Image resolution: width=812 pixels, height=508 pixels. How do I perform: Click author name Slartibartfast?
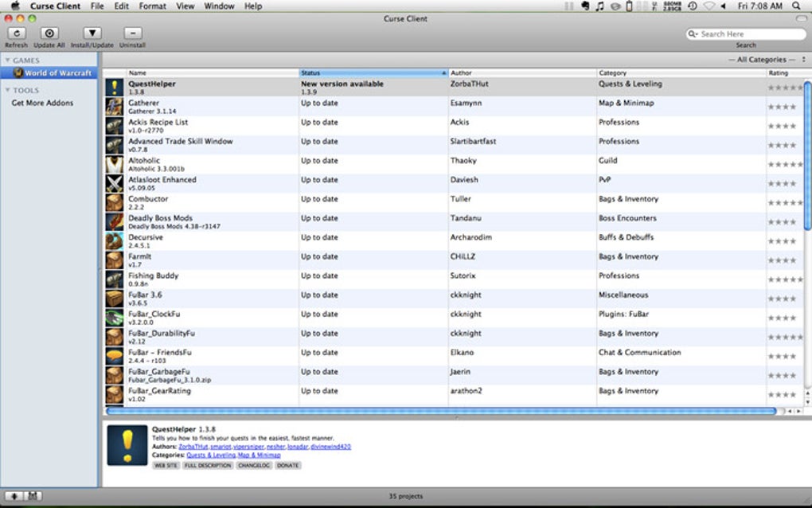point(474,142)
